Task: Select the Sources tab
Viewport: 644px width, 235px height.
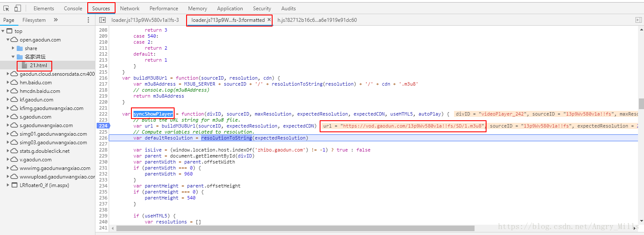Action: (101, 8)
